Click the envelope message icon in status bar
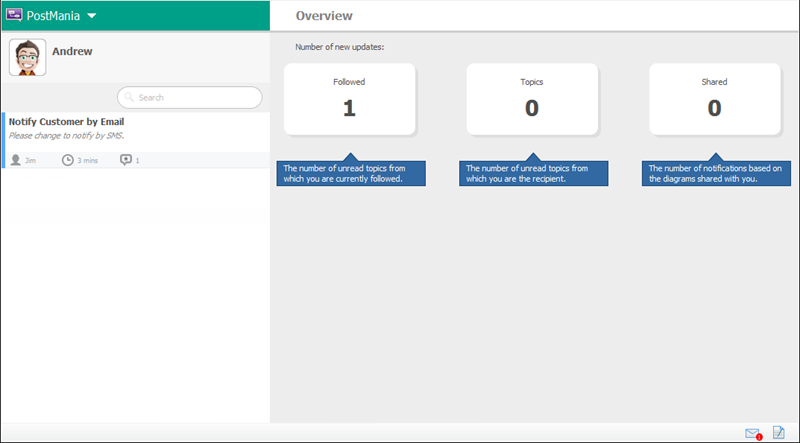This screenshot has width=800, height=443. pyautogui.click(x=753, y=433)
